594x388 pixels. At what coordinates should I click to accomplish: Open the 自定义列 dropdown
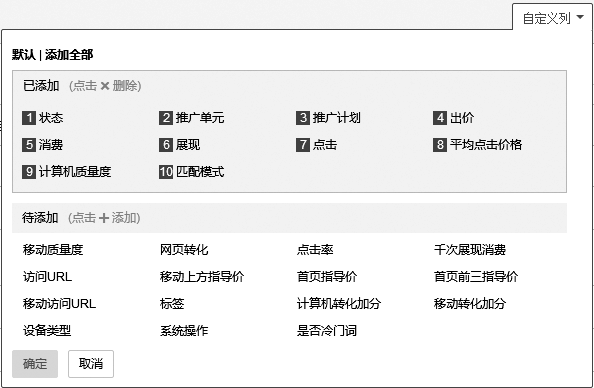pyautogui.click(x=552, y=18)
